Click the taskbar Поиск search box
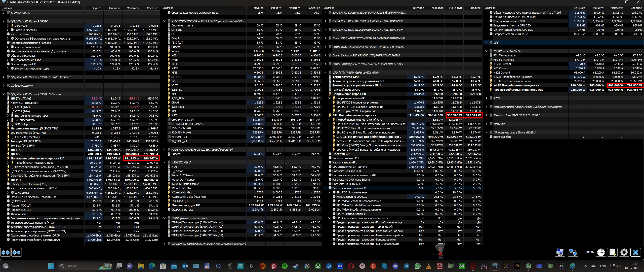This screenshot has width=644, height=272. pos(72,266)
